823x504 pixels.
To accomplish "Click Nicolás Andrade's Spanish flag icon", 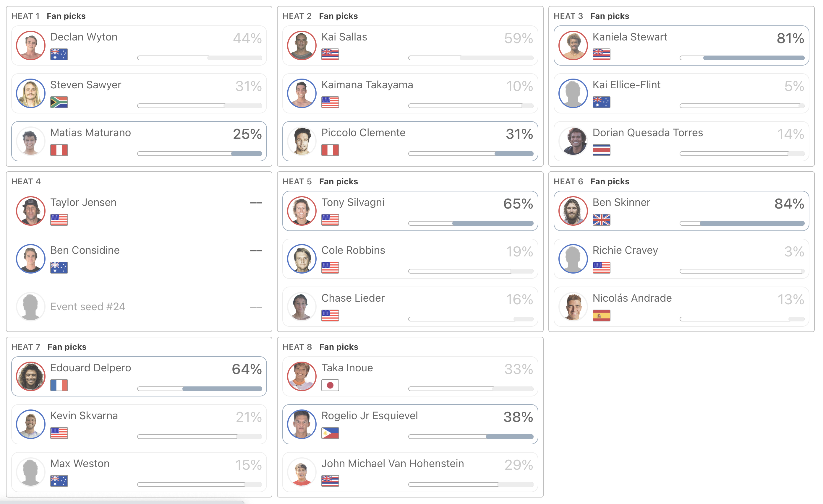I will click(601, 316).
